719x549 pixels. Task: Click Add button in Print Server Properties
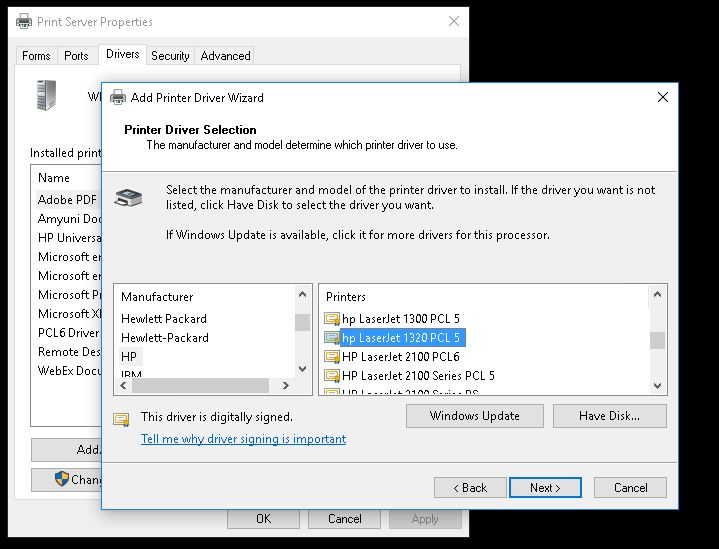click(66, 449)
